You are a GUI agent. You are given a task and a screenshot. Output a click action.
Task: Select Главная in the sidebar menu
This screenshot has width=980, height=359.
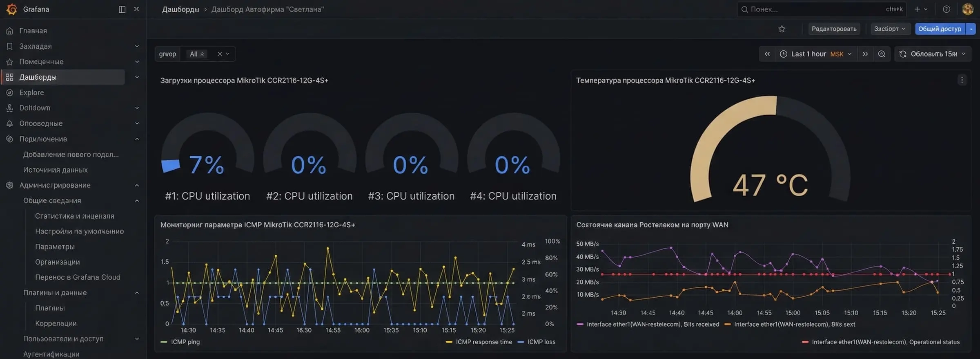pyautogui.click(x=33, y=31)
